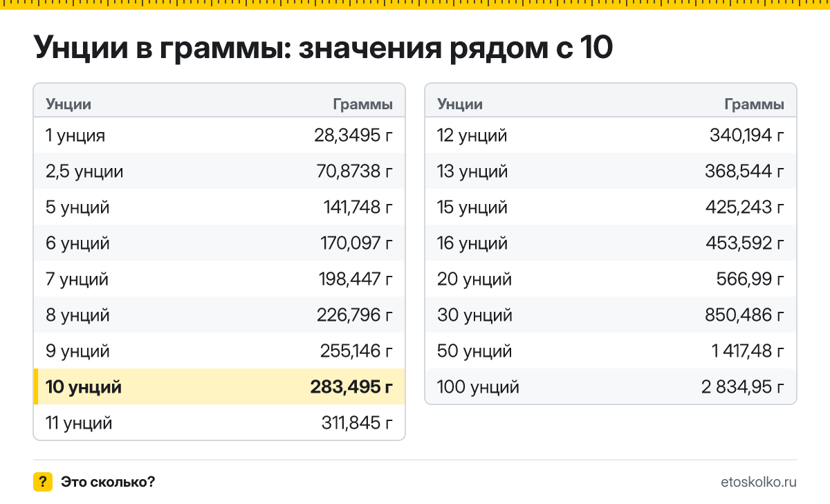Select the '30 унций' cell
Viewport: 830px width, 504px height.
coord(474,315)
